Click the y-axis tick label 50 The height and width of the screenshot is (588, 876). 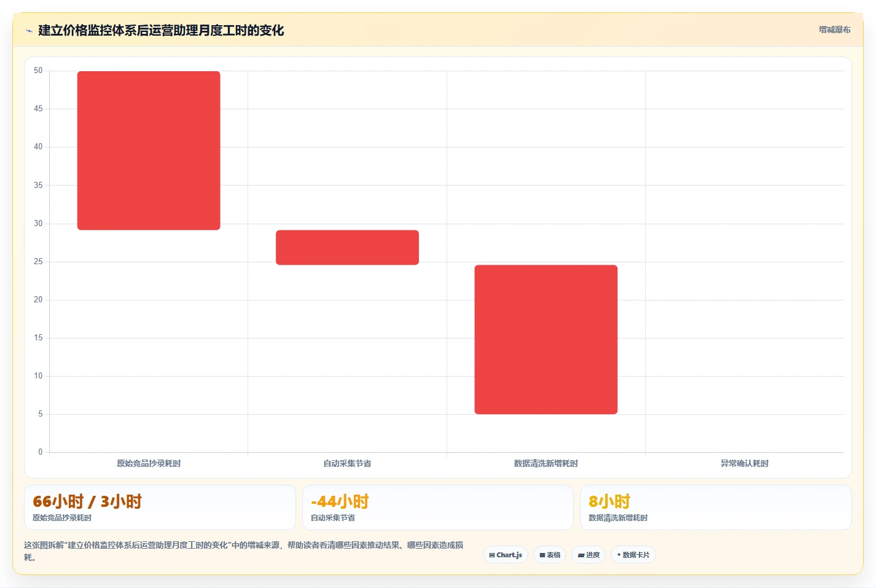38,71
